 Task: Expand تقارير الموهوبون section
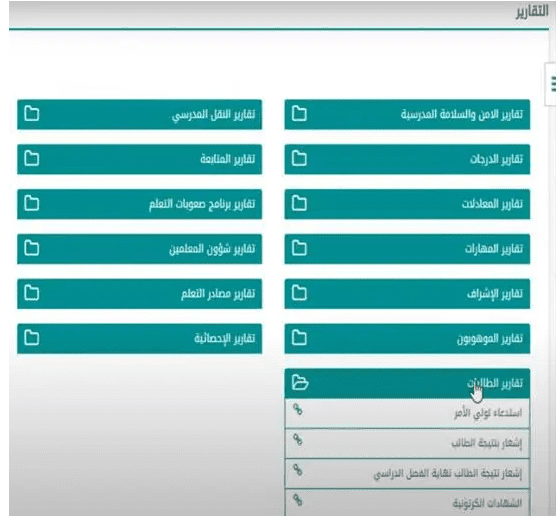point(407,338)
